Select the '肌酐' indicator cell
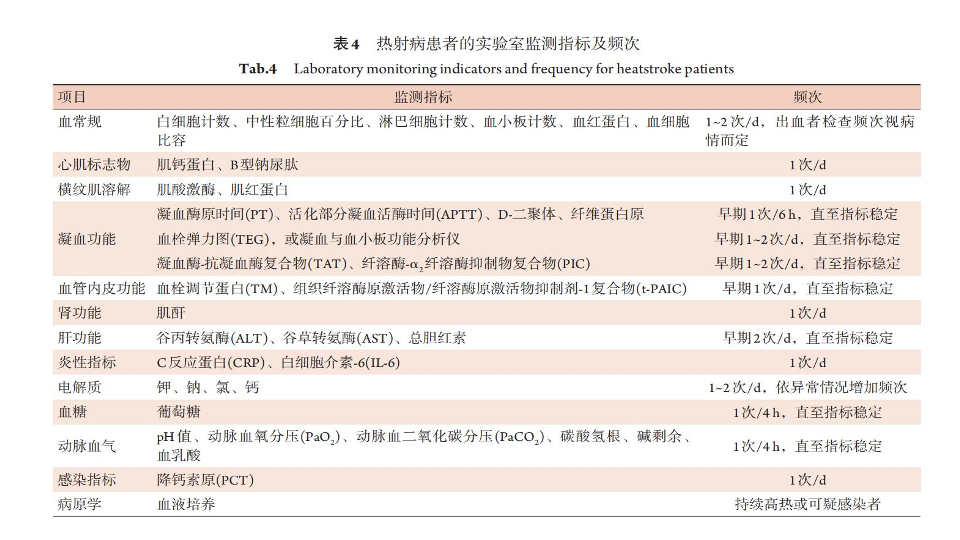960x540 pixels. (x=171, y=313)
